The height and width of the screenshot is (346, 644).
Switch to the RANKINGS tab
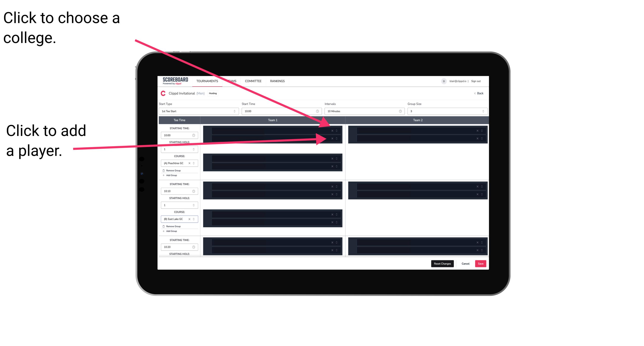click(278, 81)
